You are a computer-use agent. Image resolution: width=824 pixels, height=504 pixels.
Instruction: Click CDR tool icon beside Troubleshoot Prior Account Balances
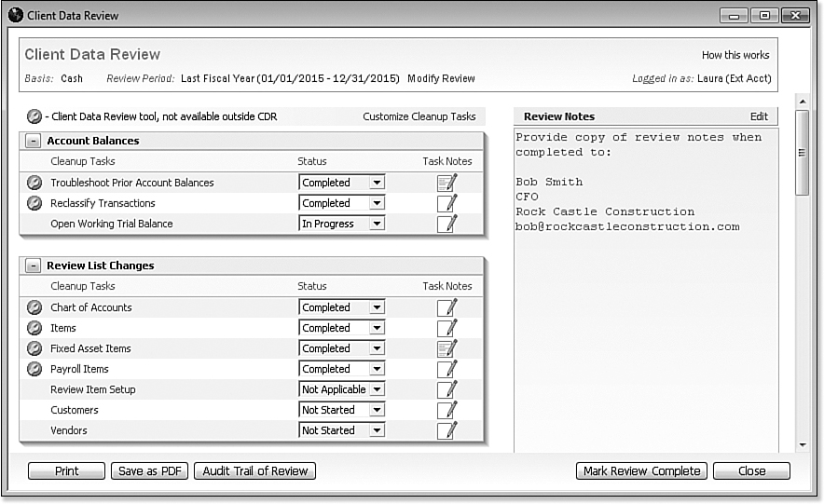point(34,183)
